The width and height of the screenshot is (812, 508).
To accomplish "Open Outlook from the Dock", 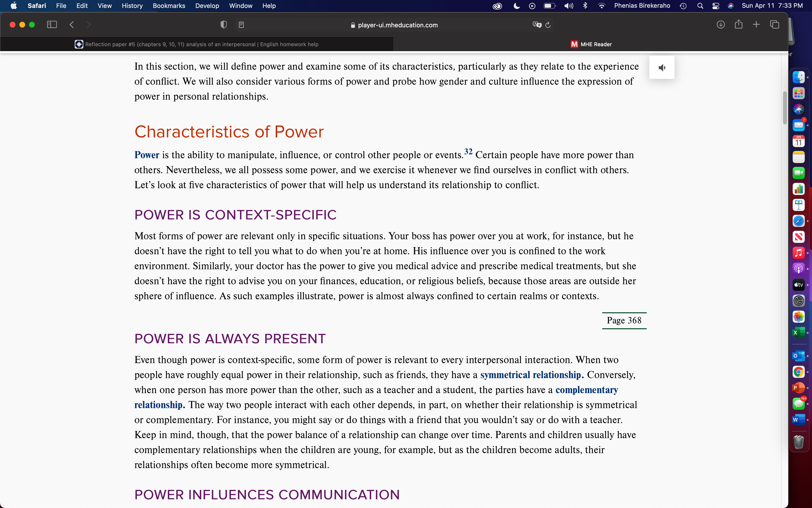I will coord(798,356).
